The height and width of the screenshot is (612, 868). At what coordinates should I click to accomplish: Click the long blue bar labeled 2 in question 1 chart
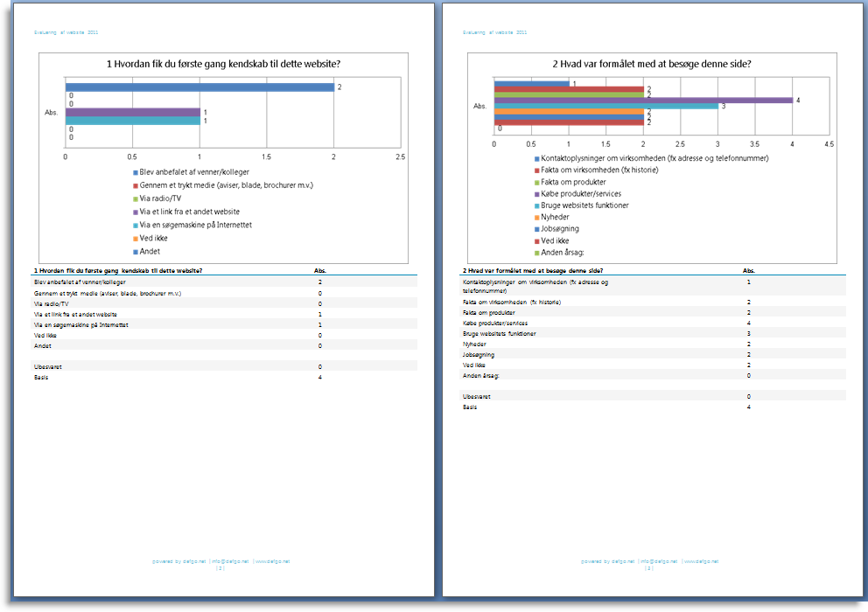tap(199, 87)
